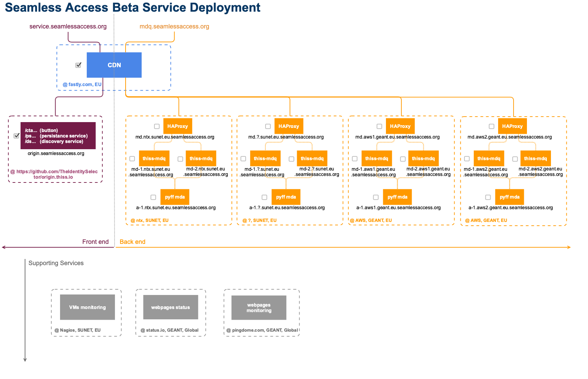Select the thiss-mdq box above md-1.ntx.sunet.eu
The height and width of the screenshot is (379, 588).
154,158
